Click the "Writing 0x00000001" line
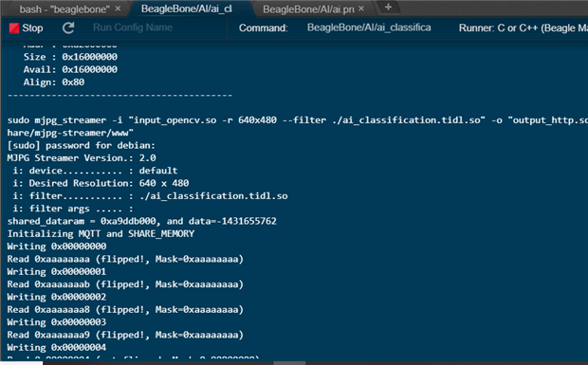The image size is (588, 365). click(57, 272)
